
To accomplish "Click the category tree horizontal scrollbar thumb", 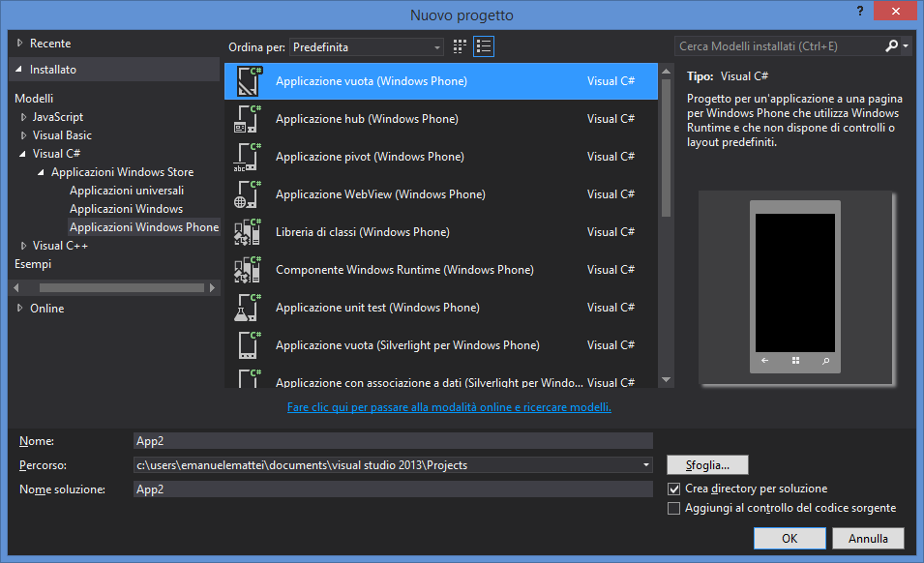I will (x=121, y=288).
